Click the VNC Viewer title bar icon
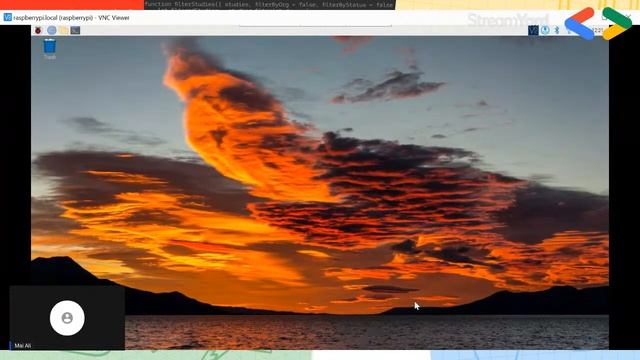Image resolution: width=640 pixels, height=360 pixels. click(7, 18)
